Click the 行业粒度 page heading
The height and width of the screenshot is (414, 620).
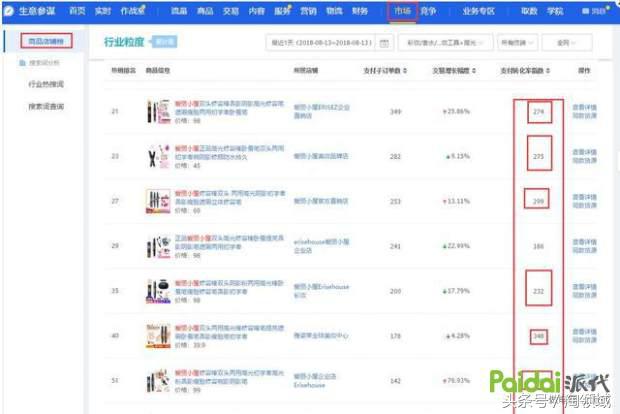(x=124, y=42)
